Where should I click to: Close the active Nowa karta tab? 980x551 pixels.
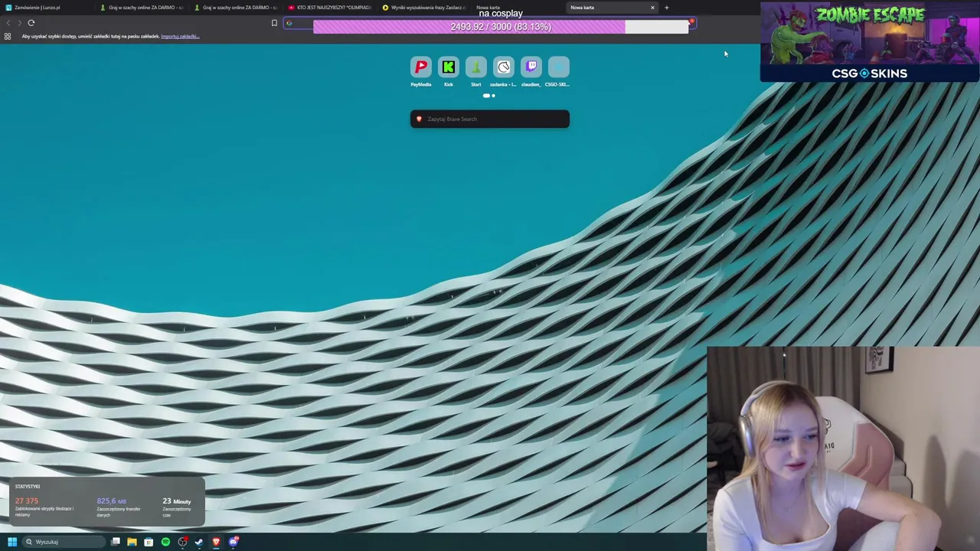(652, 8)
